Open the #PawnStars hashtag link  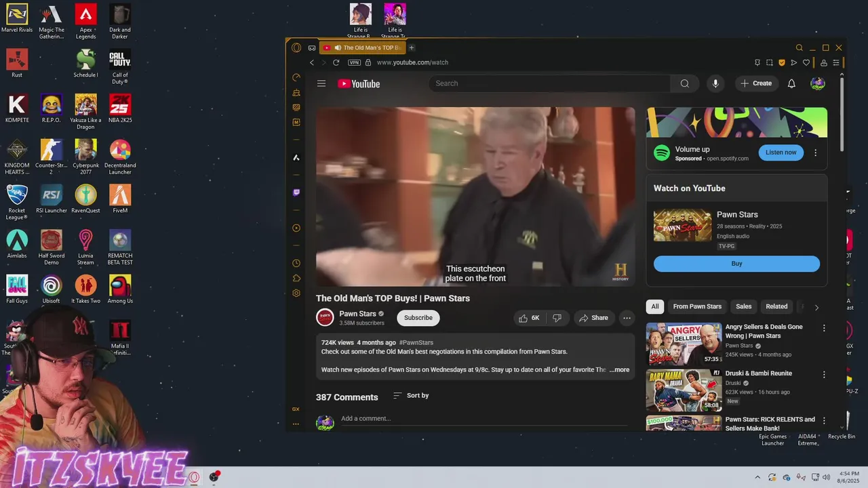[416, 342]
